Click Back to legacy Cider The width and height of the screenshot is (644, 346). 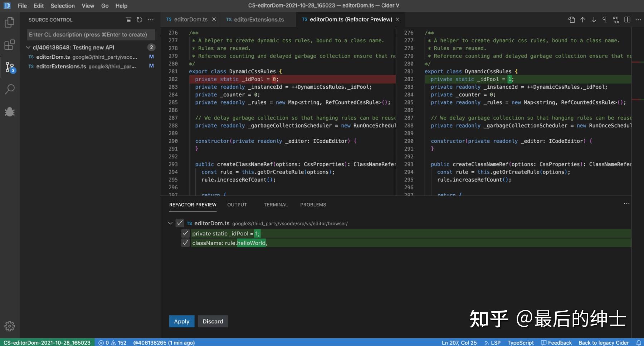[604, 343]
